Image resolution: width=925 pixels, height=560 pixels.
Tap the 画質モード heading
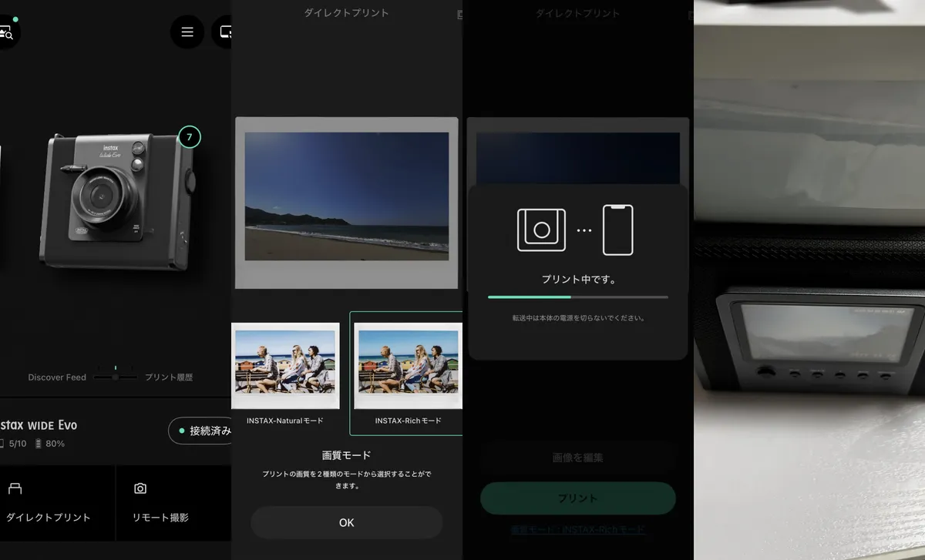[x=347, y=455]
